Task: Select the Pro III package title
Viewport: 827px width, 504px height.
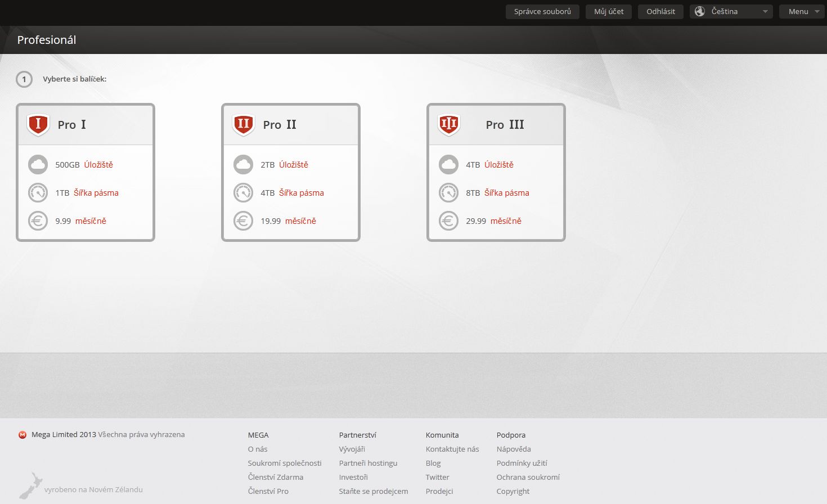Action: point(505,125)
